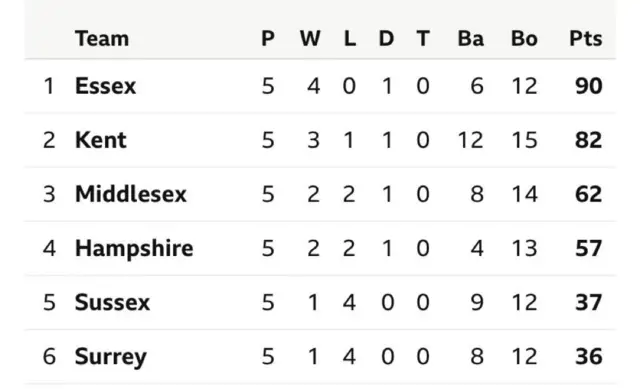Select Middlesex's 62 points cell
640x389 pixels.
[x=589, y=194]
